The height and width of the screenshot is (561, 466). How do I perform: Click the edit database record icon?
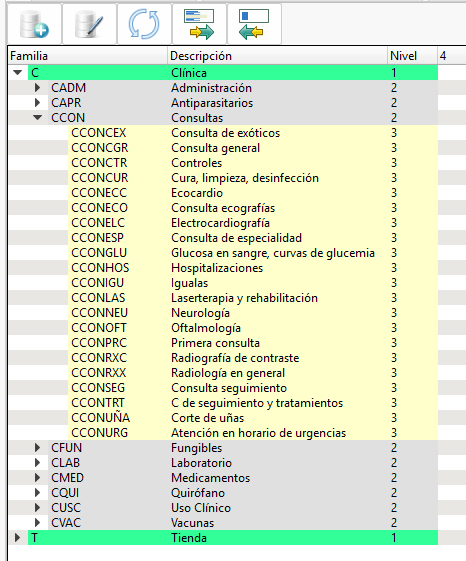click(89, 24)
